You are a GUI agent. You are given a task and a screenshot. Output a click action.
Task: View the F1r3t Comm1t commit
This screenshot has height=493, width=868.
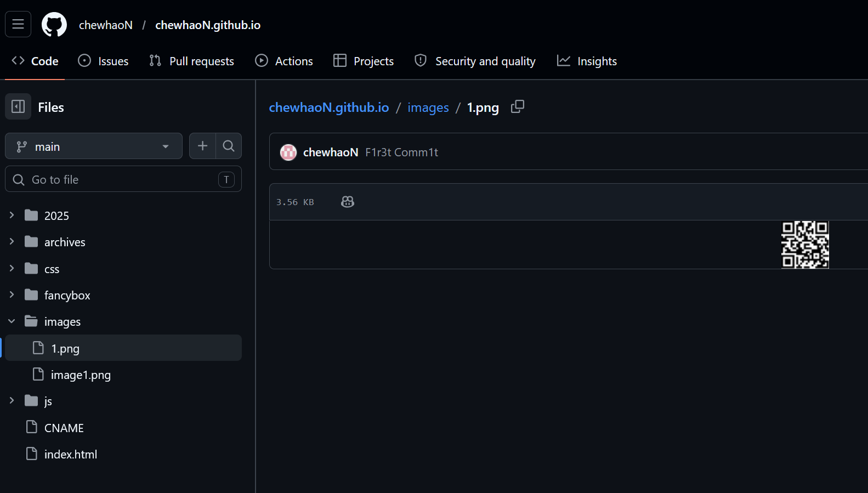coord(402,152)
